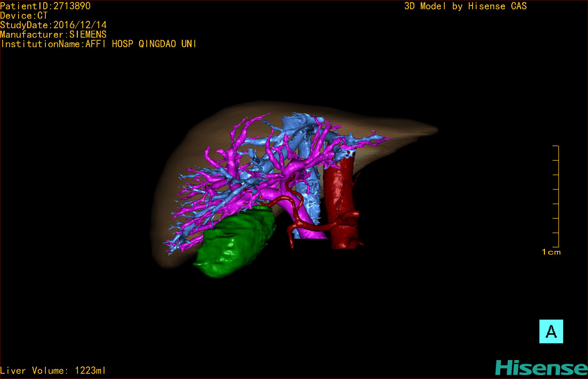Screen dimensions: 588x379
Task: Click the InstitutionName AFFI HOSP QINGDAO UNI text
Action: [x=98, y=44]
